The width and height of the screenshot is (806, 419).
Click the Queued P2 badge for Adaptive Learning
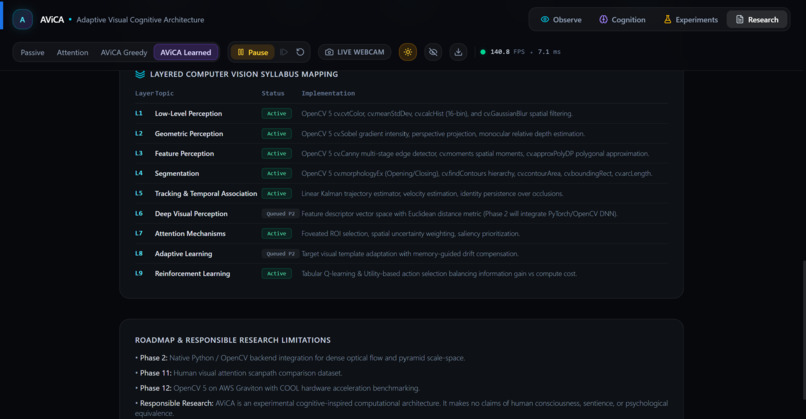pyautogui.click(x=280, y=254)
